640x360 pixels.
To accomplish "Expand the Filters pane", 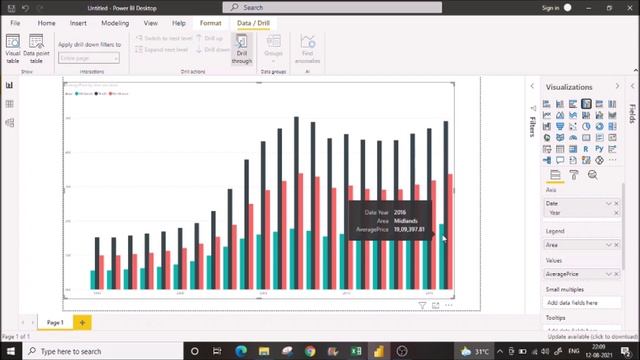I will [x=532, y=86].
